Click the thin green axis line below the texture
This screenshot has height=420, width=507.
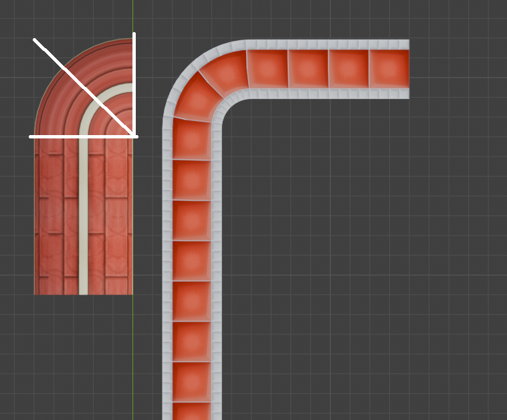132,354
